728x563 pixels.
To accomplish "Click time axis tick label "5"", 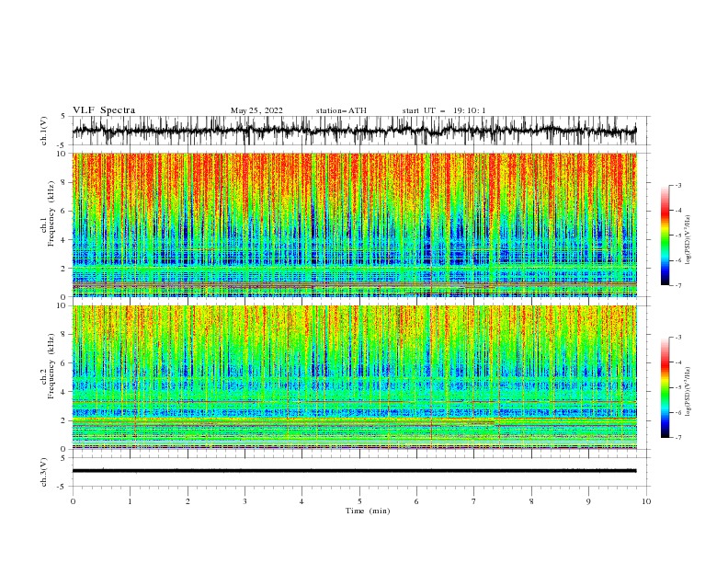I will pos(359,501).
